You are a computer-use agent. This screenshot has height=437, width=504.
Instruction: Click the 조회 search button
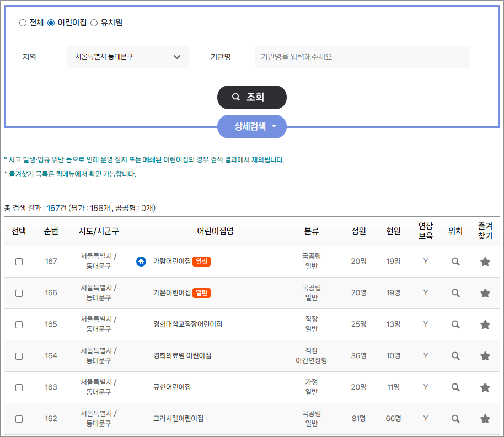point(252,97)
